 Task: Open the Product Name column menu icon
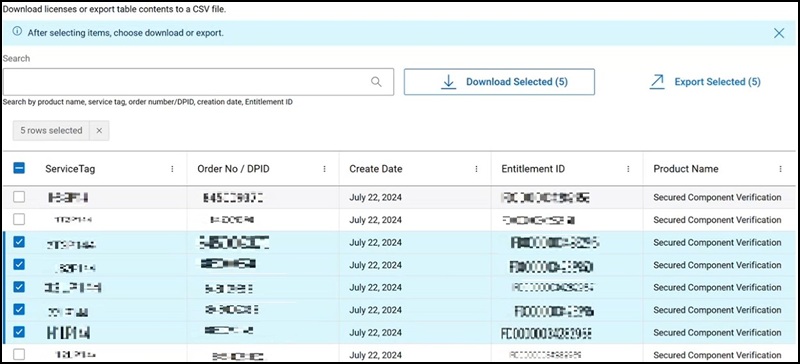coord(780,169)
